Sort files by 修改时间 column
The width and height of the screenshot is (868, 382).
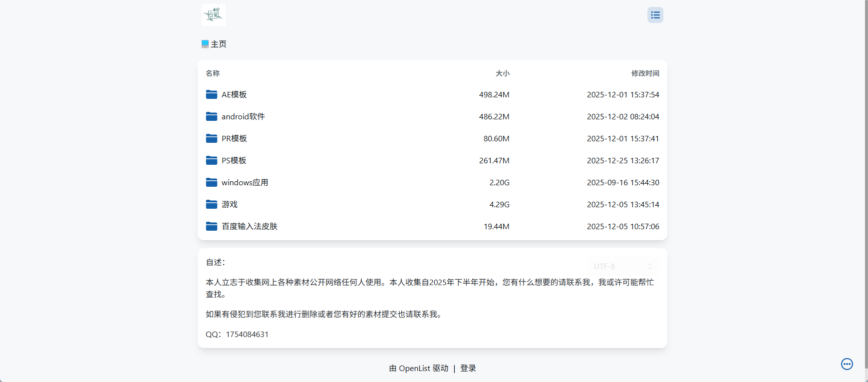(x=645, y=73)
